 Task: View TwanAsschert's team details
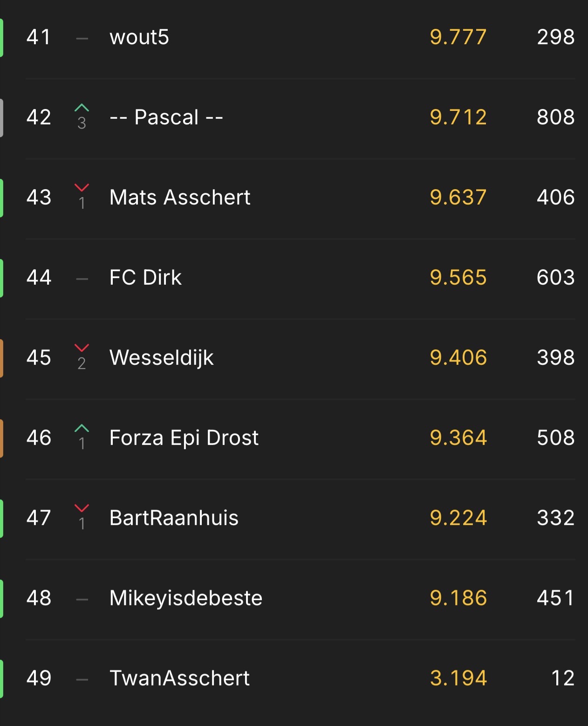pyautogui.click(x=179, y=678)
